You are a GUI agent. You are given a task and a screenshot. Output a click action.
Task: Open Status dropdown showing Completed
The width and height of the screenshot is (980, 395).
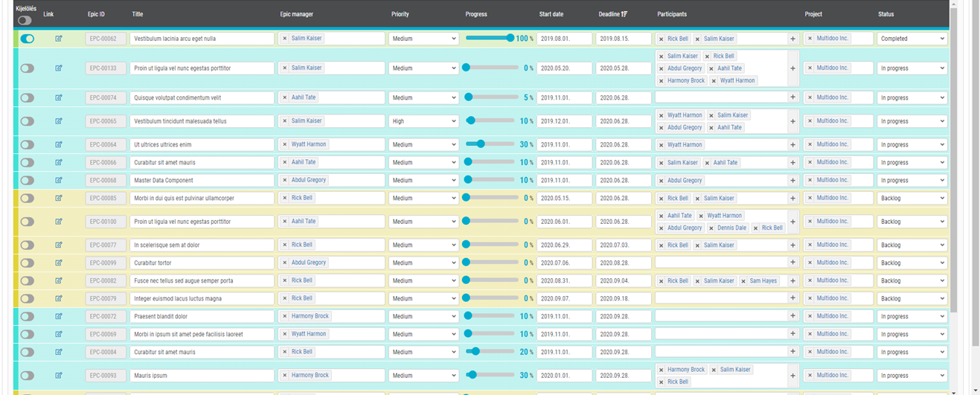912,39
